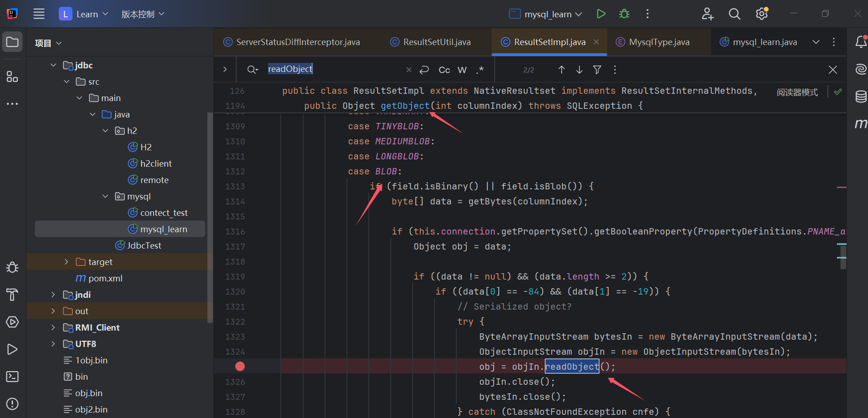The width and height of the screenshot is (868, 418).
Task: Open the Build hammer tool window
Action: pyautogui.click(x=12, y=295)
